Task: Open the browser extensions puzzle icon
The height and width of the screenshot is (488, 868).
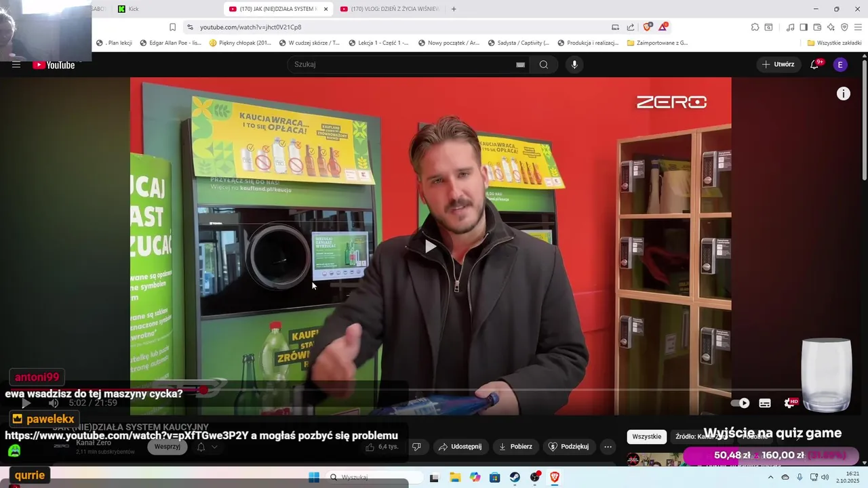Action: point(755,27)
